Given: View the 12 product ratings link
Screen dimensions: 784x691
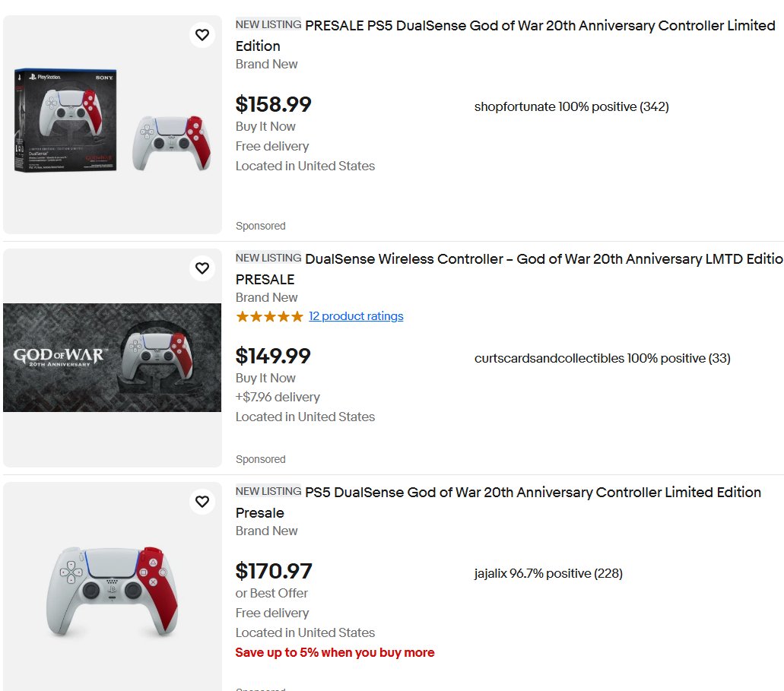Looking at the screenshot, I should [x=356, y=316].
